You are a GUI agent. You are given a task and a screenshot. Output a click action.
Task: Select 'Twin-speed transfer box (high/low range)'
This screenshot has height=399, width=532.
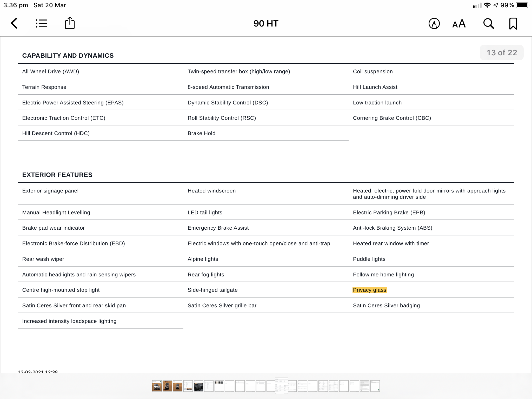point(239,71)
